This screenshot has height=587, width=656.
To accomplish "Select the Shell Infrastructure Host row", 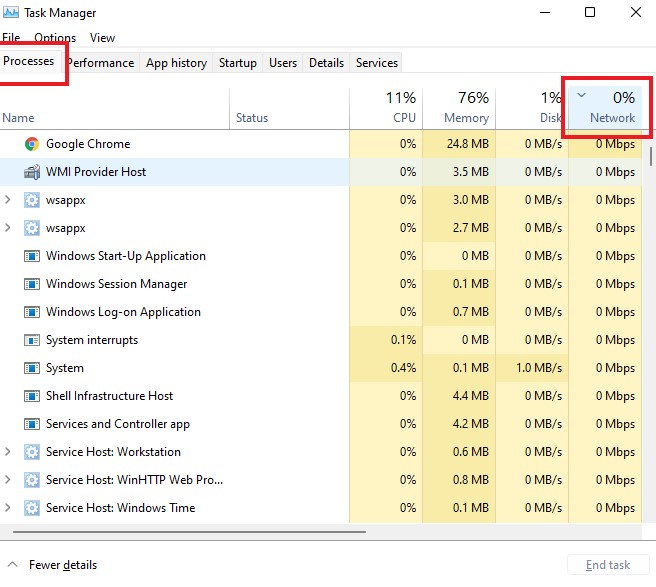I will click(321, 396).
